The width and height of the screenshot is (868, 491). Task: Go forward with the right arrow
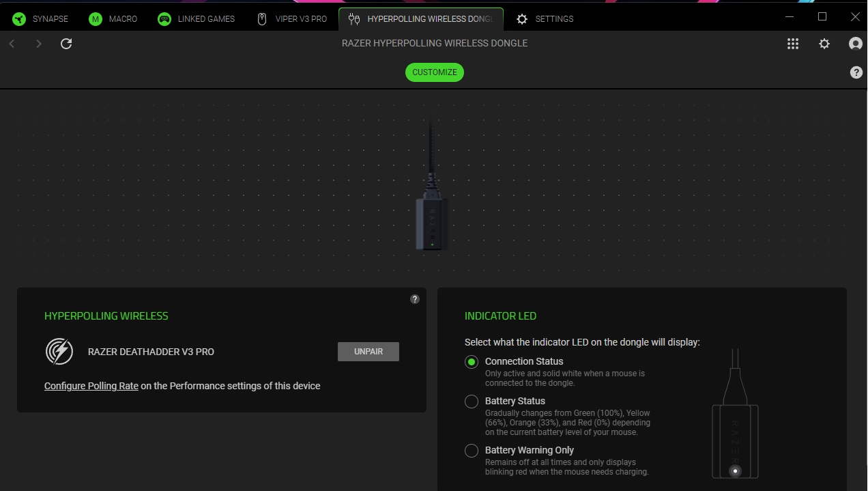[39, 44]
